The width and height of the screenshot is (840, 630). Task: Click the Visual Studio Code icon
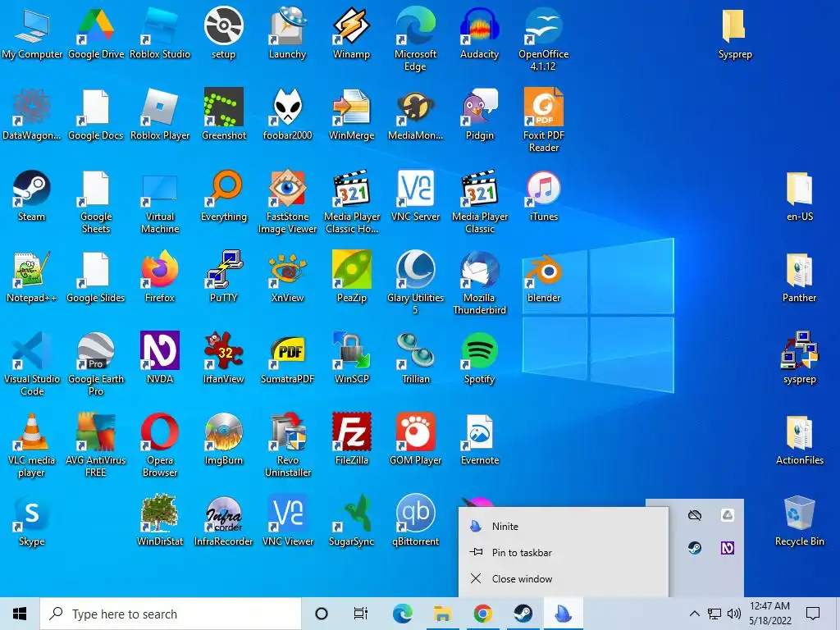pos(32,364)
